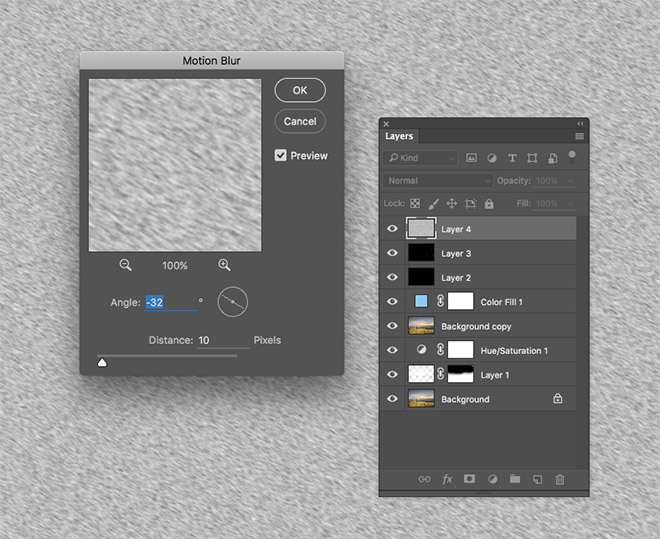Screen dimensions: 660x539
Task: Zoom in the Motion Blur preview
Action: pyautogui.click(x=224, y=265)
